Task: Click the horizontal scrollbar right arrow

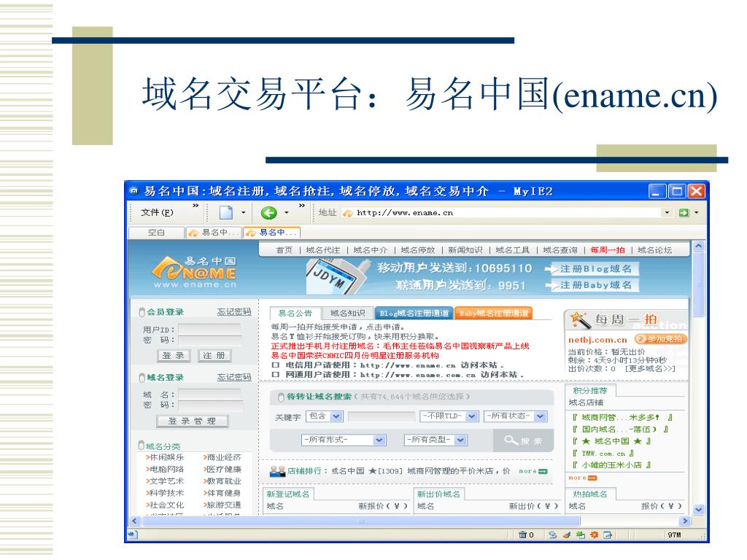Action: click(x=685, y=521)
